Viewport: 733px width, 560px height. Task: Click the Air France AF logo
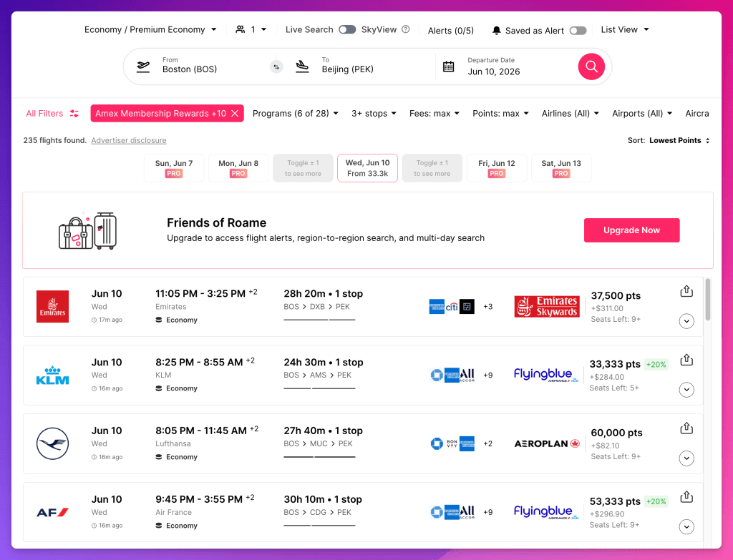click(x=52, y=512)
